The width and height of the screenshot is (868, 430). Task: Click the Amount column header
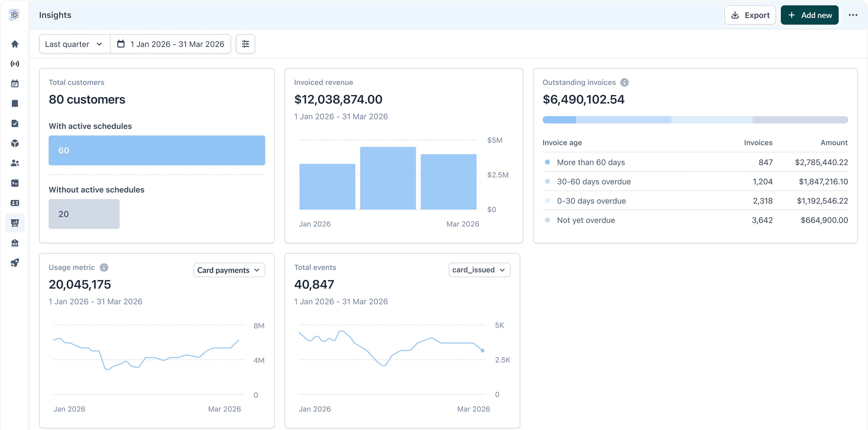pyautogui.click(x=834, y=143)
